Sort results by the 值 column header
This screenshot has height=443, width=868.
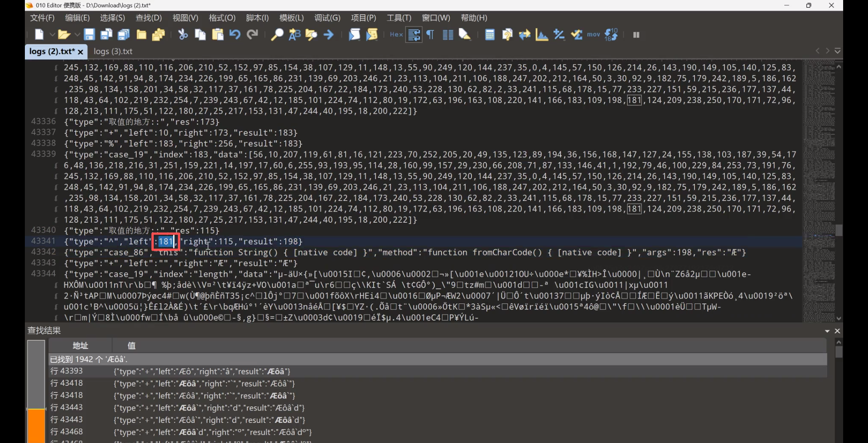pos(469,345)
